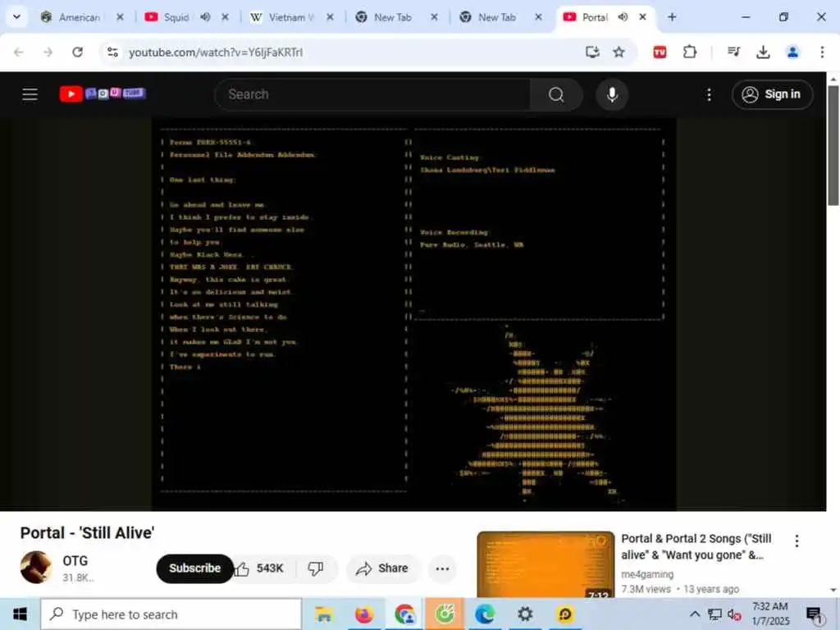Viewport: 840px width, 630px height.
Task: Open the red TV extension icon
Action: 660,52
